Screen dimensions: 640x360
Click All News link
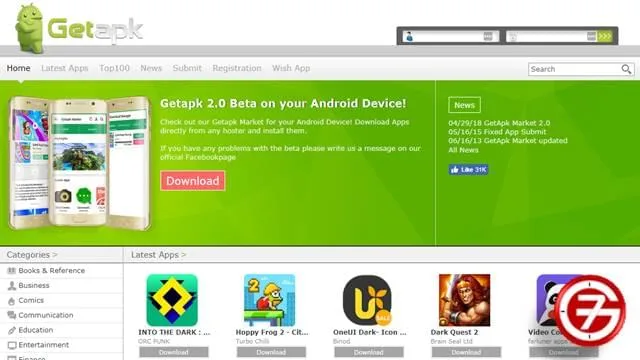[x=463, y=150]
